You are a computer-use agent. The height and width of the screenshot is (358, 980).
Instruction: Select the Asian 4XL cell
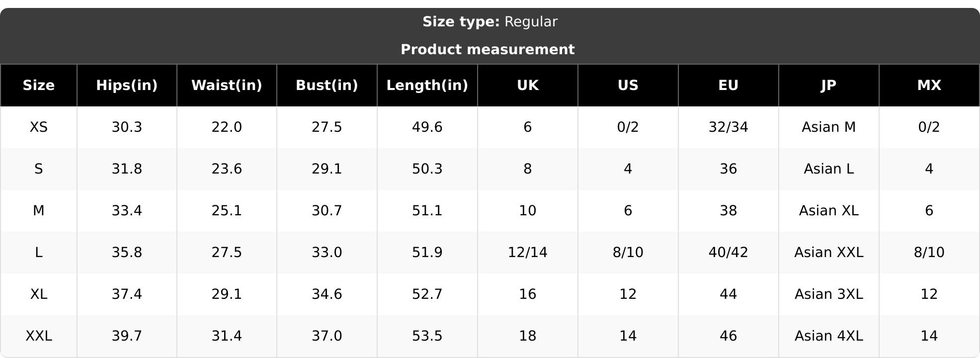(x=829, y=336)
